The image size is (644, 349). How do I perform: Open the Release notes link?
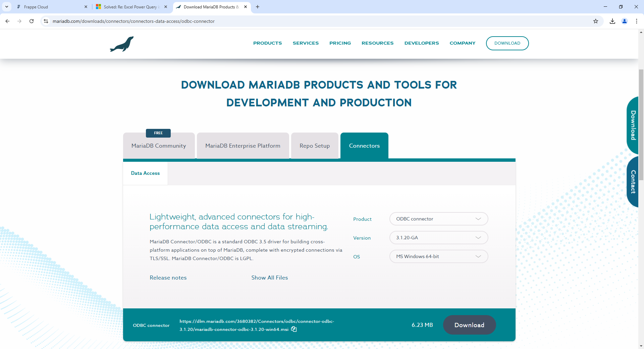[x=168, y=278]
